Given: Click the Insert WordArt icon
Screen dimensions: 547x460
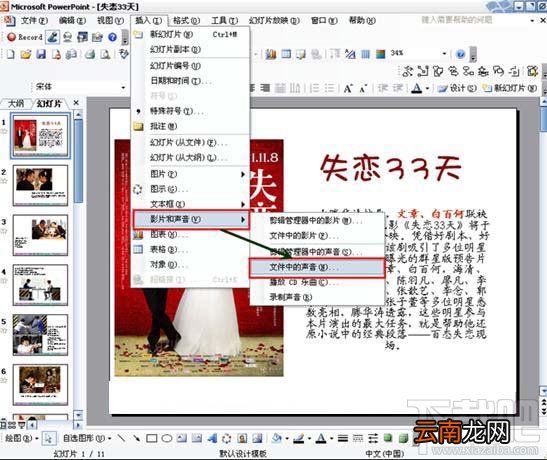Looking at the screenshot, I should [212, 438].
